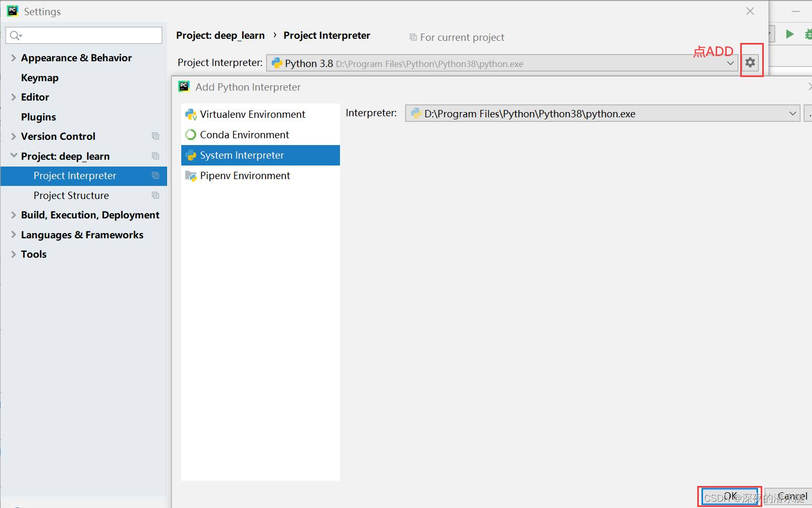
Task: Click the copy icon beside Version Control
Action: [x=156, y=136]
